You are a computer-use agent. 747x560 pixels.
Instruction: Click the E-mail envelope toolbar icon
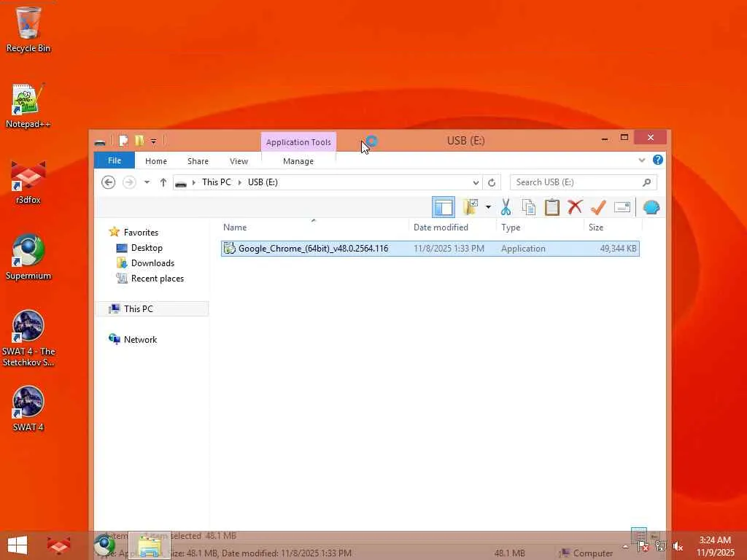pyautogui.click(x=622, y=207)
